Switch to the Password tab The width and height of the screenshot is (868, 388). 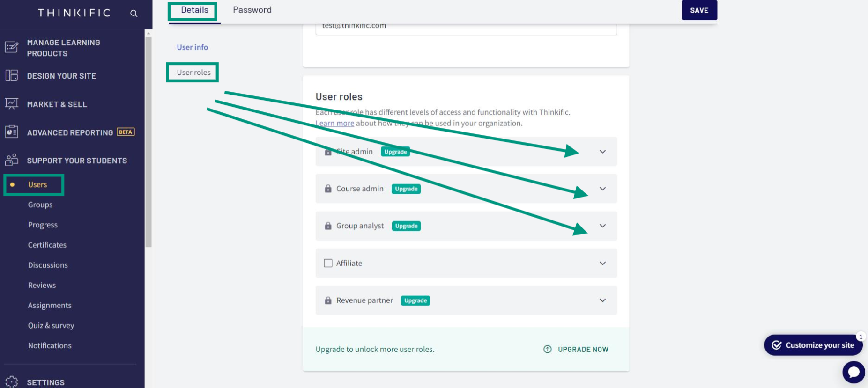[x=252, y=10]
